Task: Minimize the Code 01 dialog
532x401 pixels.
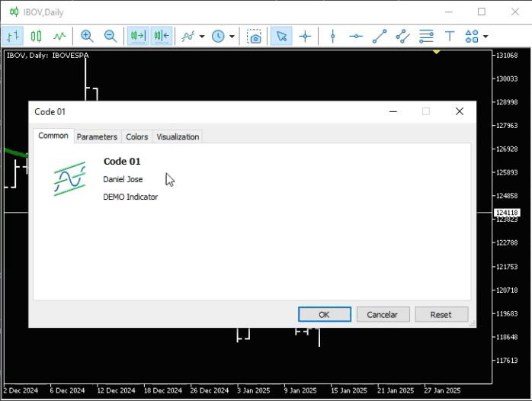Action: tap(393, 111)
